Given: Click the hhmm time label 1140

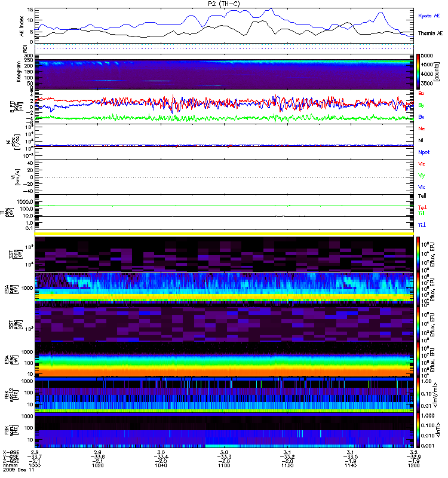Looking at the screenshot, I should (x=350, y=465).
